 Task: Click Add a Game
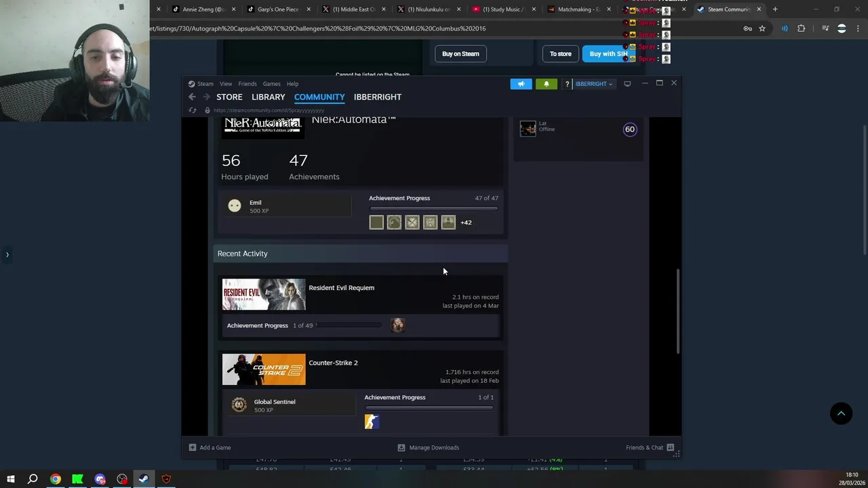pyautogui.click(x=210, y=447)
